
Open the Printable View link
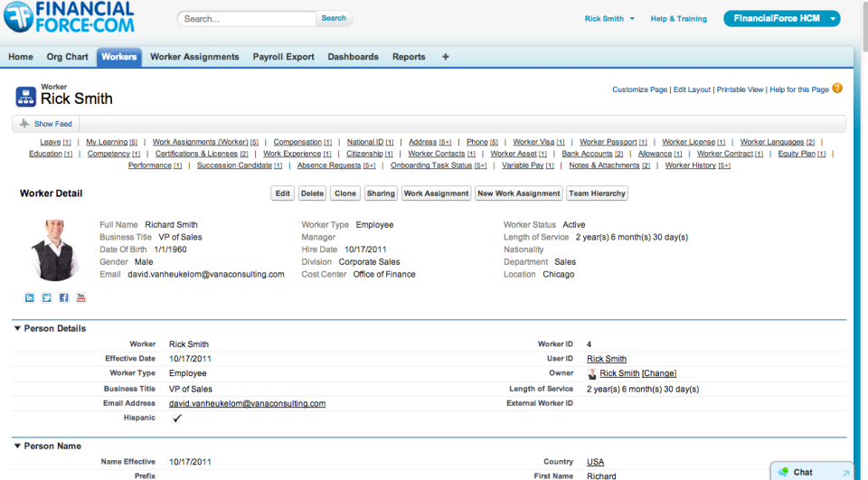tap(741, 89)
